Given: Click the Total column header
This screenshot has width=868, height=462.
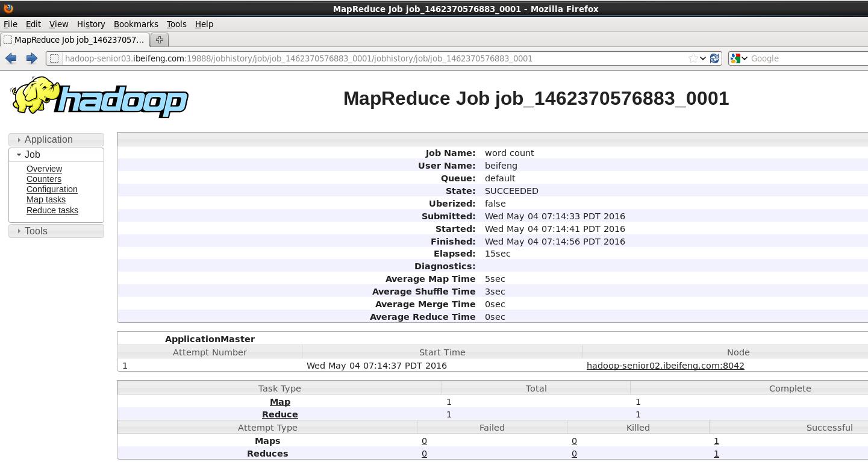Looking at the screenshot, I should pos(536,389).
